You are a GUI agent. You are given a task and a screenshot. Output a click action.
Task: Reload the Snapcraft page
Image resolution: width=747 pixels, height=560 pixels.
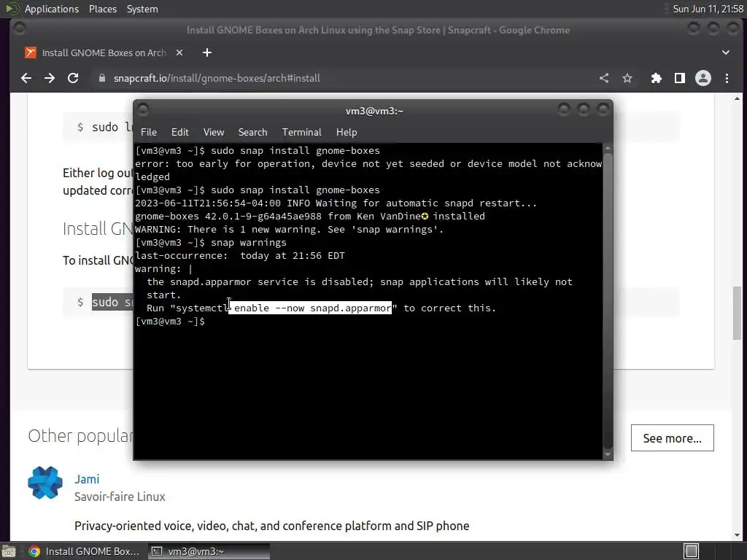point(73,78)
